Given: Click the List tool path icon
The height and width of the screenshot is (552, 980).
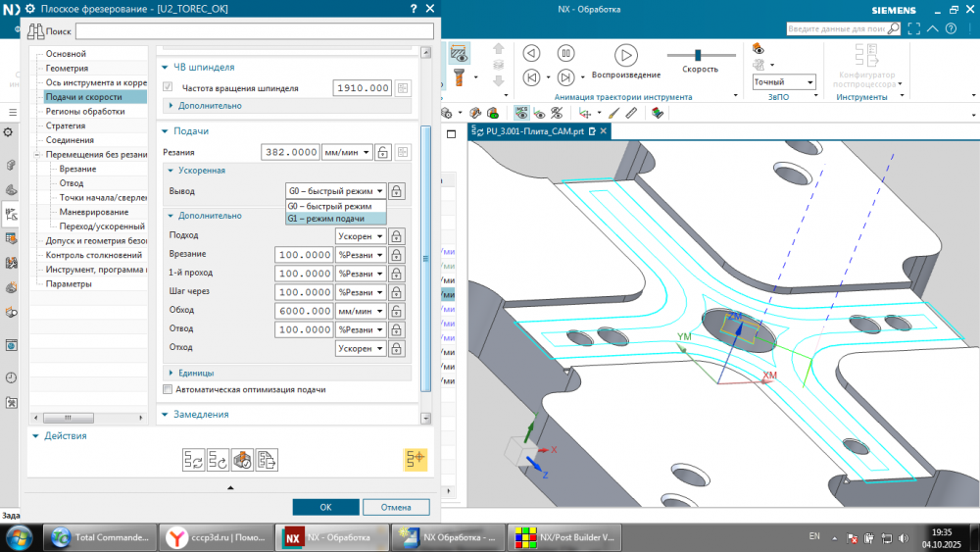Looking at the screenshot, I should tap(268, 459).
